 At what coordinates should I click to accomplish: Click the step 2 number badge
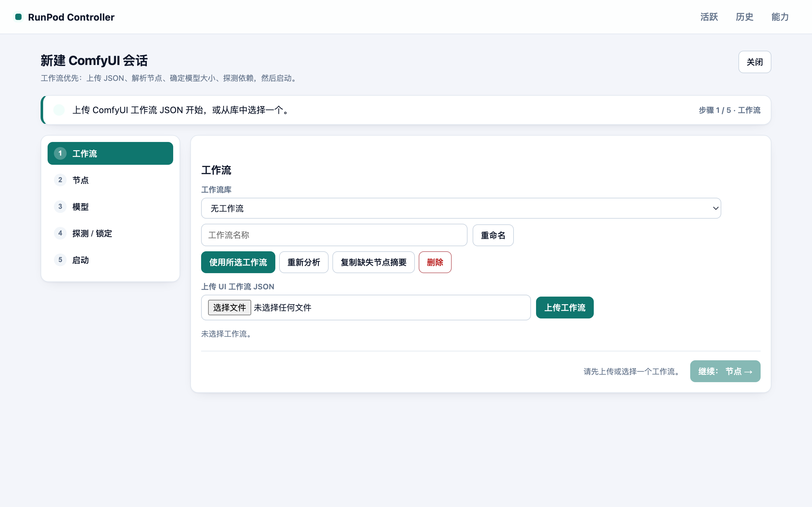tap(60, 180)
